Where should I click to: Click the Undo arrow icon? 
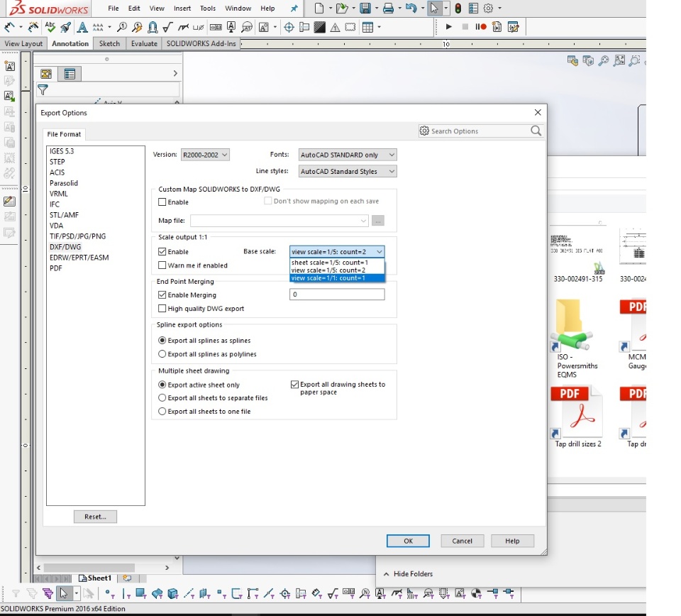coord(411,9)
